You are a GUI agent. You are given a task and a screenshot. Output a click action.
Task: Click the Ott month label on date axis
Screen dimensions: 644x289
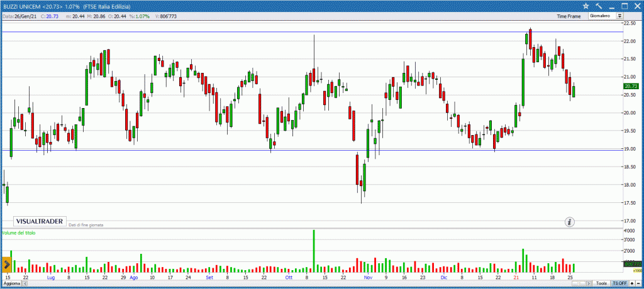click(289, 278)
